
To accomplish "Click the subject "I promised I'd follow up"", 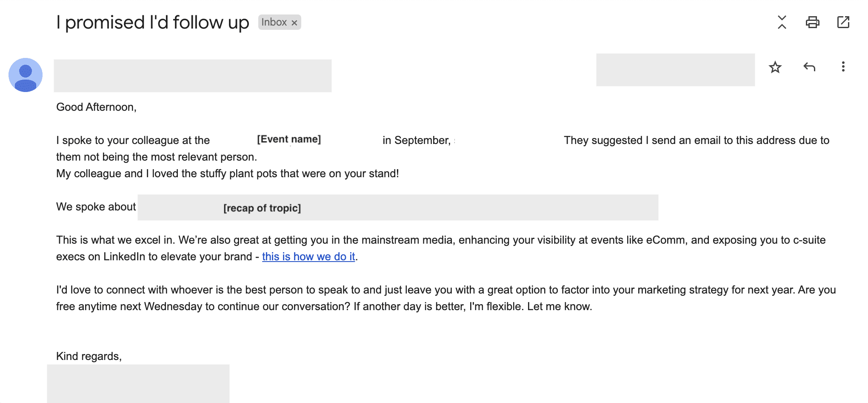I will (152, 22).
